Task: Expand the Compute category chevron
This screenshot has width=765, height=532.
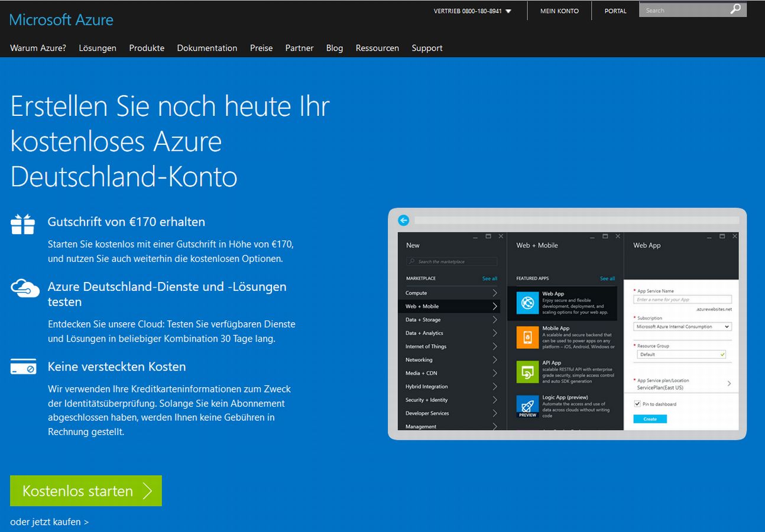Action: click(495, 293)
